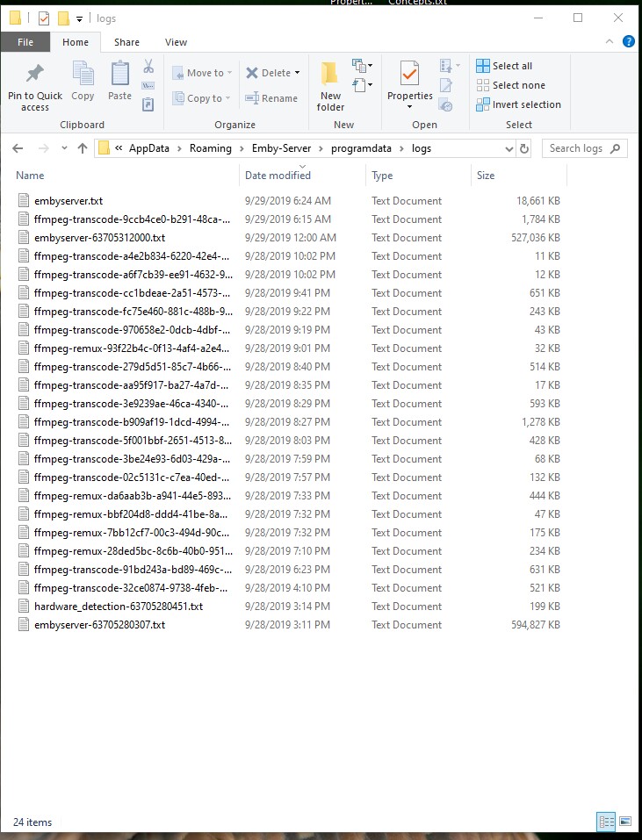642x840 pixels.
Task: Click the embyserver.txt file icon
Action: click(24, 200)
